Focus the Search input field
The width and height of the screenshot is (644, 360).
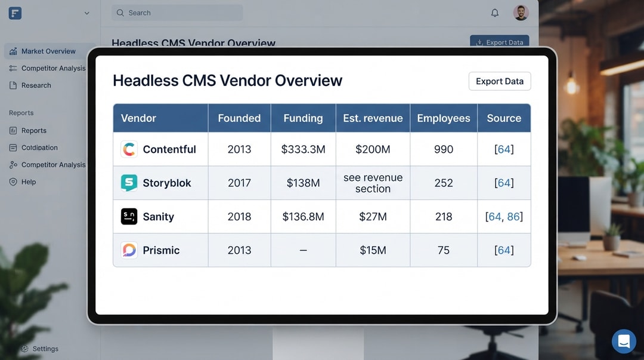tap(177, 13)
